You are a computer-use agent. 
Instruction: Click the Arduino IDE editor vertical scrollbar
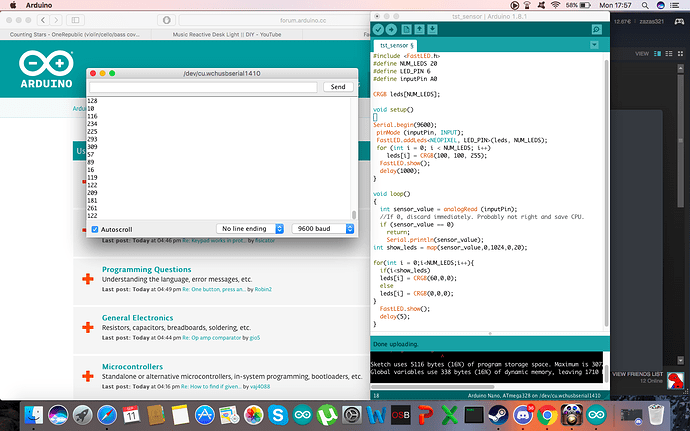[x=606, y=192]
